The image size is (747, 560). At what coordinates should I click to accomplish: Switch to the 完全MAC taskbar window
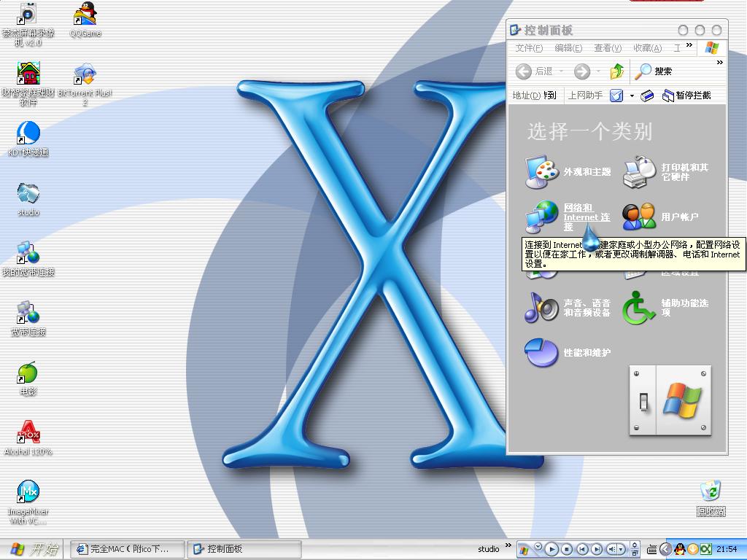click(127, 549)
